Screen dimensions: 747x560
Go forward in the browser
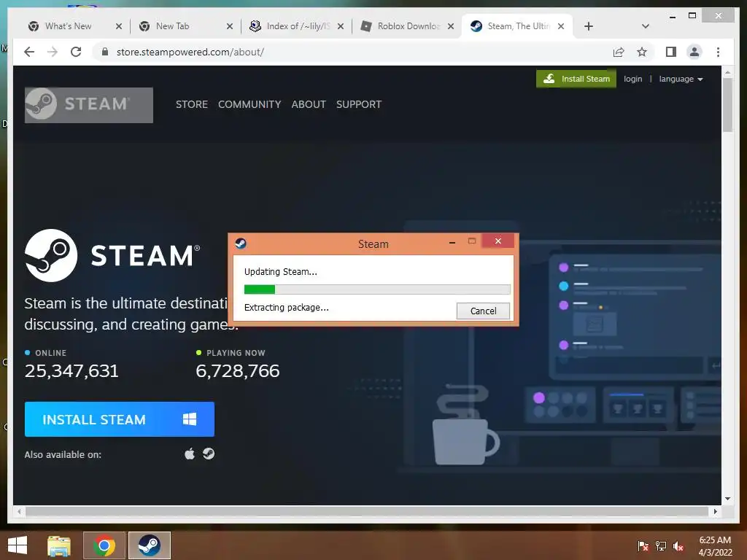point(53,52)
